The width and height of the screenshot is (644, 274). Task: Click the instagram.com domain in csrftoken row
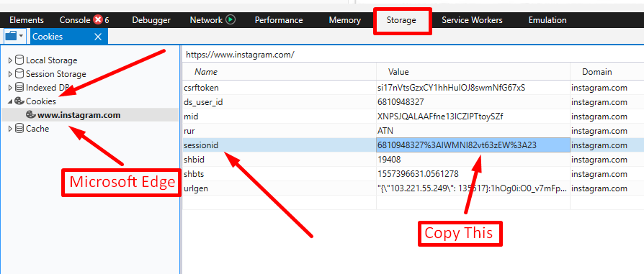coord(599,88)
